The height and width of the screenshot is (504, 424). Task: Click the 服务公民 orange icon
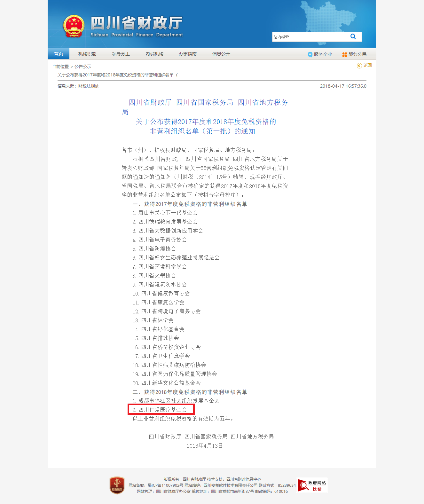(x=344, y=55)
